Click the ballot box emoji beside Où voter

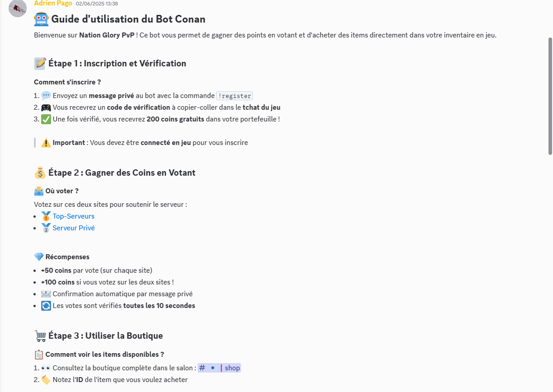point(39,191)
